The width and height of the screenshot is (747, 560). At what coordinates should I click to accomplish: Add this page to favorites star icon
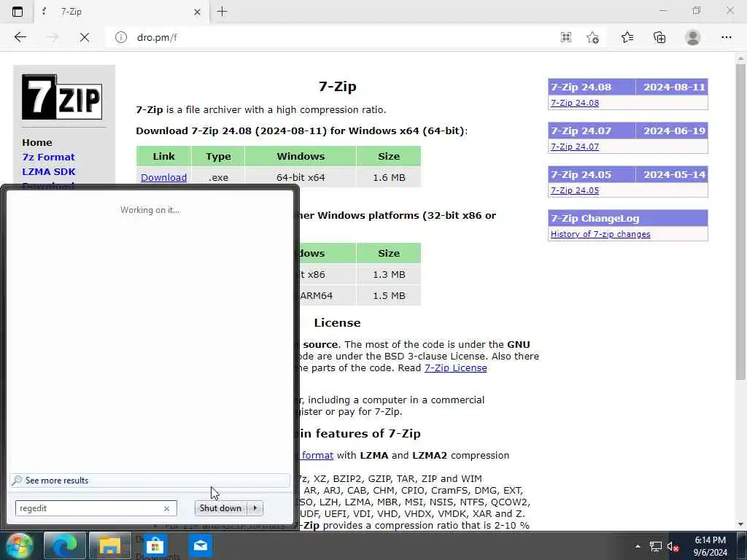coord(592,37)
